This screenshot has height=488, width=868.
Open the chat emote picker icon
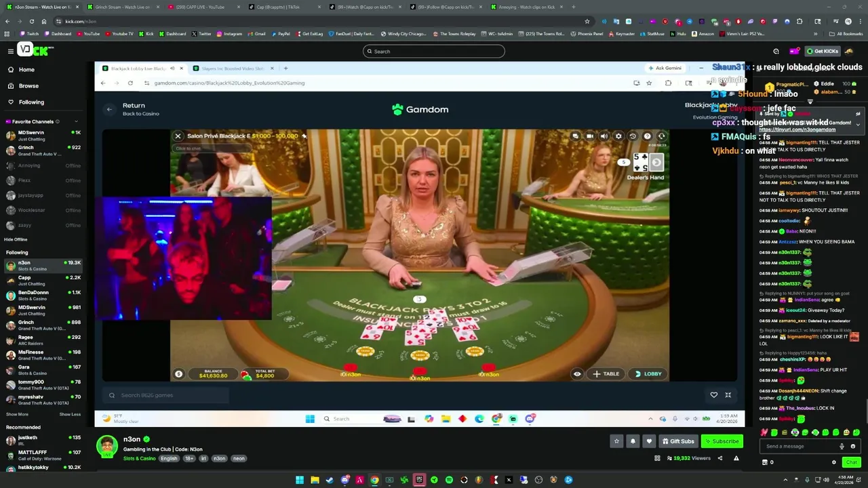tap(853, 447)
